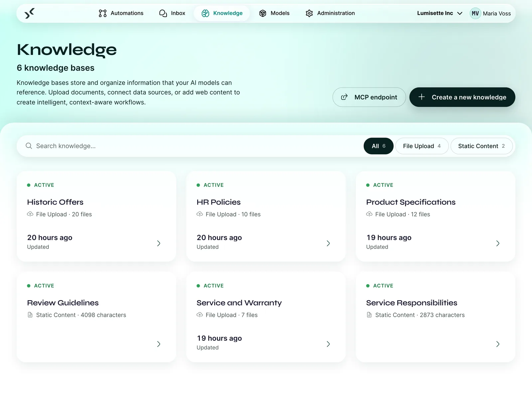Click the Product Specifications title

411,202
